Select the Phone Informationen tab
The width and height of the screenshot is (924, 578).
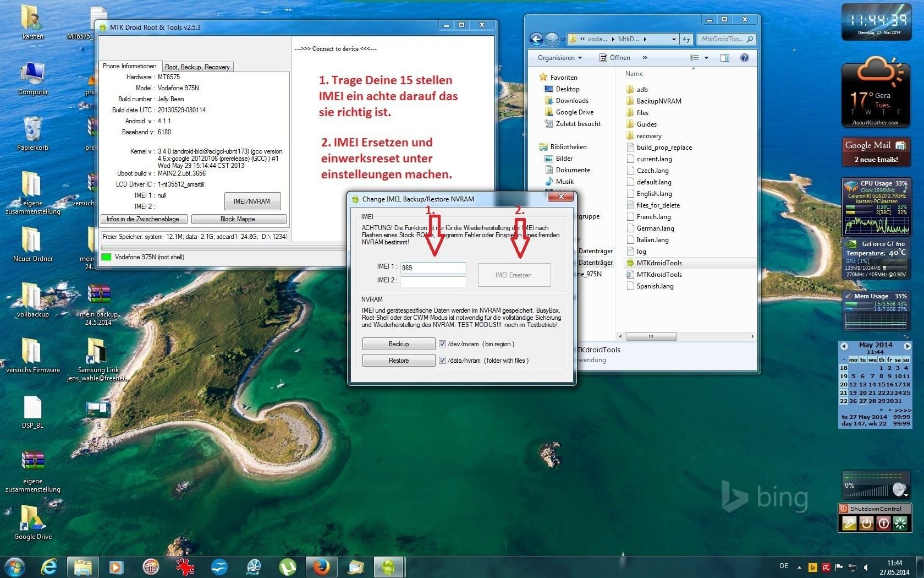coord(130,66)
